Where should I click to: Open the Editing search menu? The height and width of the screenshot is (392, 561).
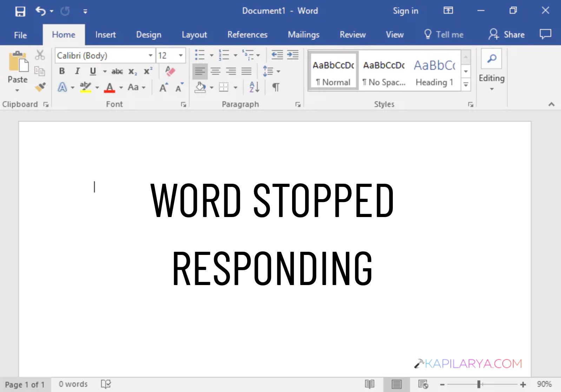point(491,71)
